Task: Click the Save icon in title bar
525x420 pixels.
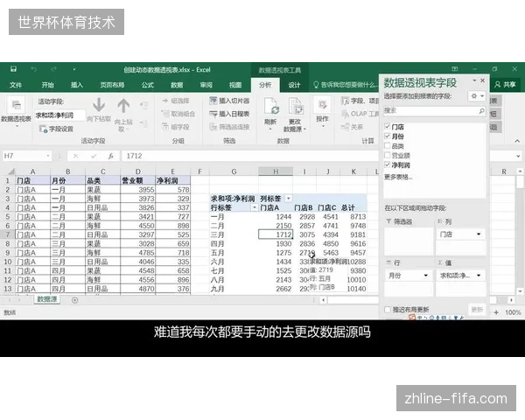Action: point(13,69)
